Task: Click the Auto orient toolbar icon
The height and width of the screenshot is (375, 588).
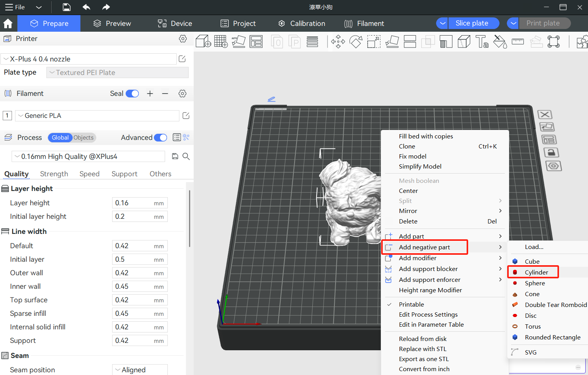Action: [239, 41]
